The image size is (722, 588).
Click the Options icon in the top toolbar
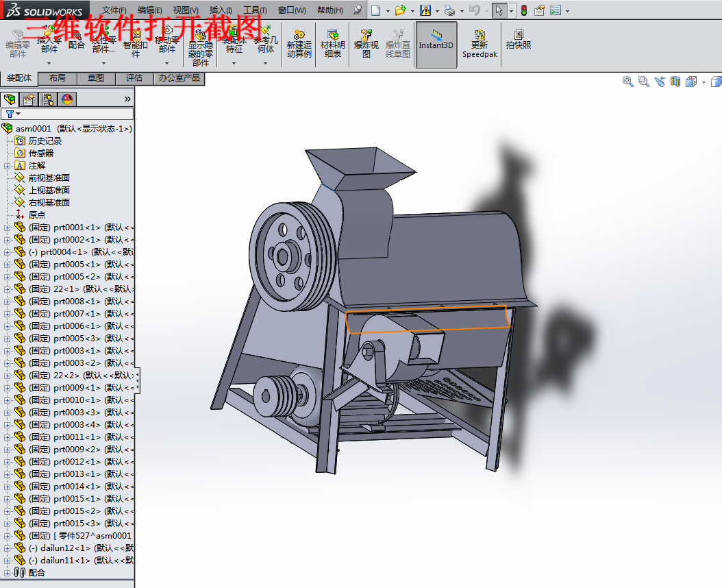556,10
